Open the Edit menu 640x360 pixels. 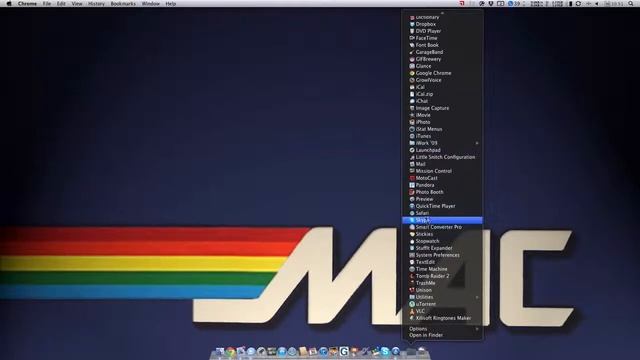point(61,4)
